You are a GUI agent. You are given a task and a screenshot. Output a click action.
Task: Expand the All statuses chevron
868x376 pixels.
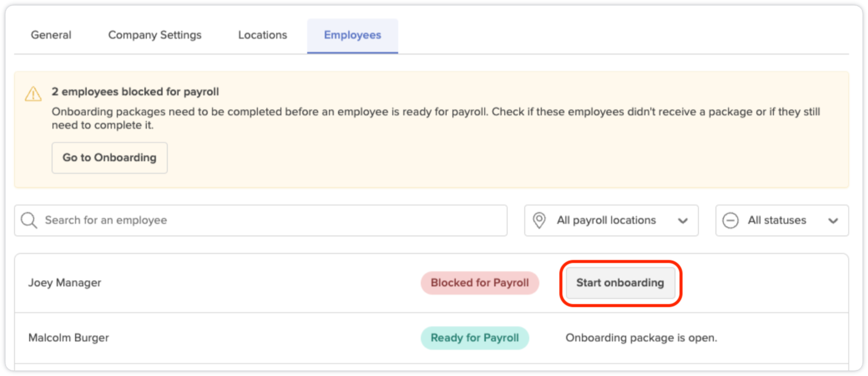click(833, 221)
